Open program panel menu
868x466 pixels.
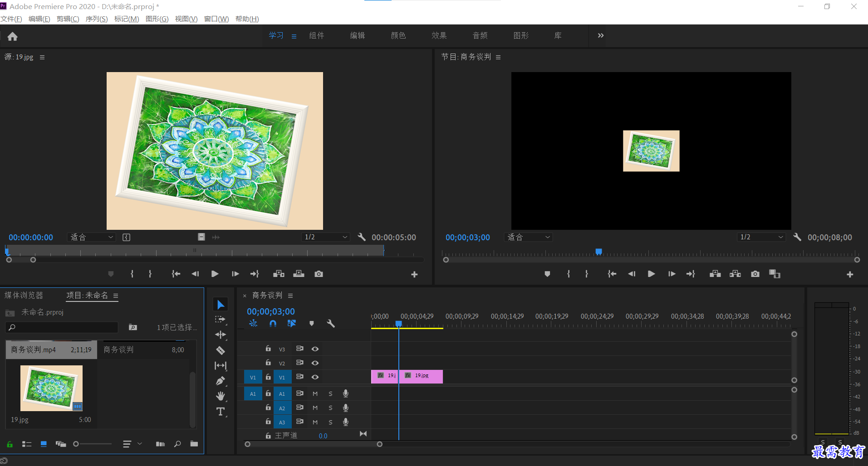(x=498, y=57)
